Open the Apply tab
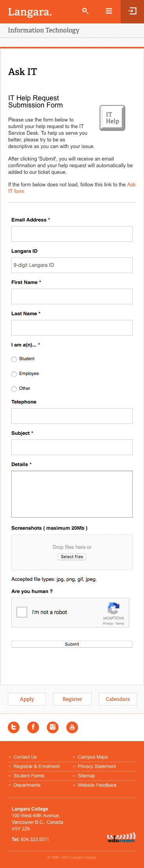Viewport: 144px width, 868px height. pos(27,699)
